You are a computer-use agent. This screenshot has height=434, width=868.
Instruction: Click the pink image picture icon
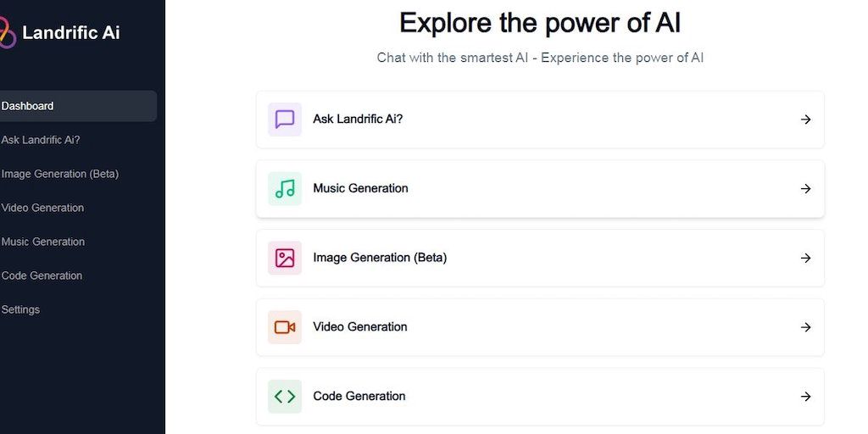(285, 258)
